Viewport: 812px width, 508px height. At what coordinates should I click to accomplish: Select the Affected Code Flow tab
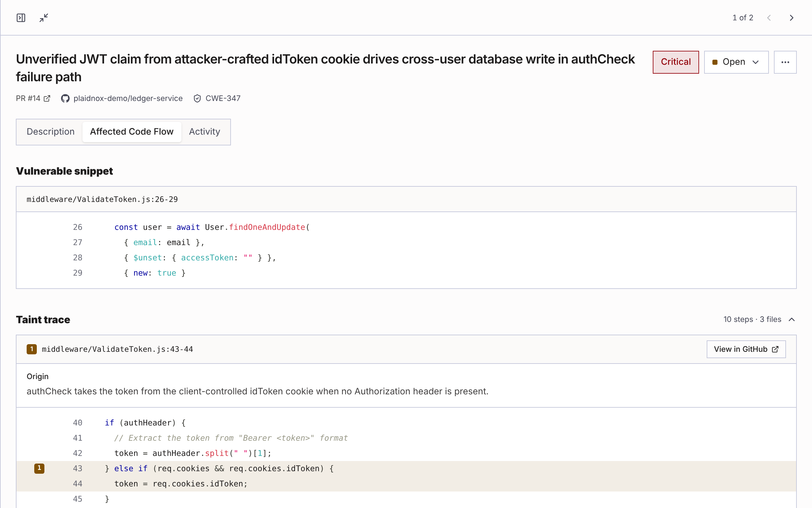pos(132,132)
